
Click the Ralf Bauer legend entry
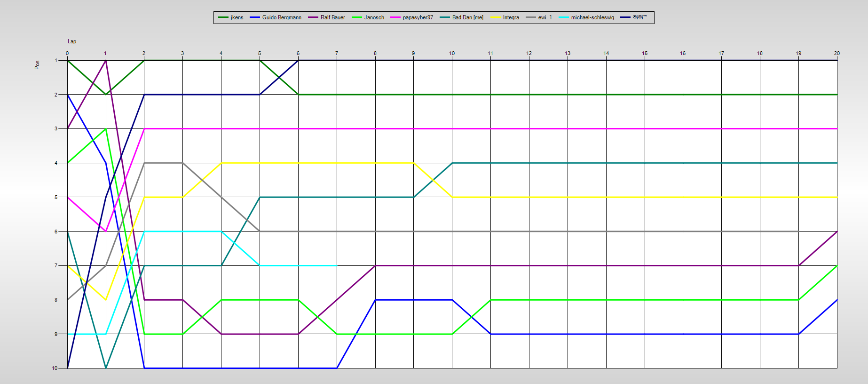(x=332, y=17)
